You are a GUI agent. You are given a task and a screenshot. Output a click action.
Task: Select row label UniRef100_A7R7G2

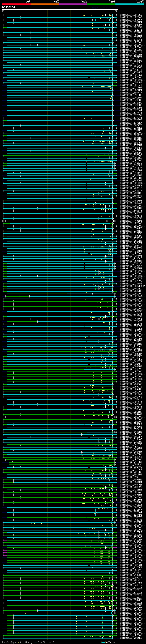131,32
